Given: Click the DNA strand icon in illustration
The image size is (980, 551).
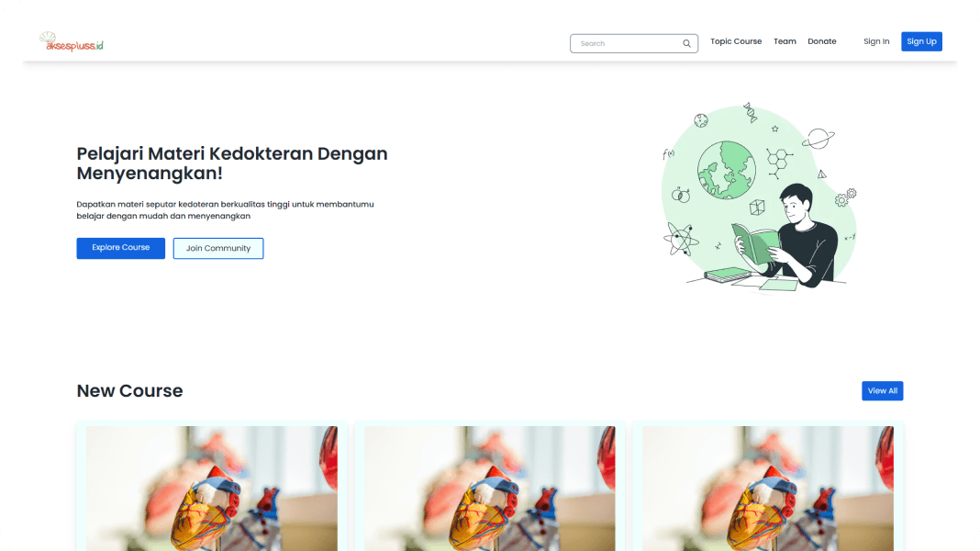Looking at the screenshot, I should (x=750, y=113).
